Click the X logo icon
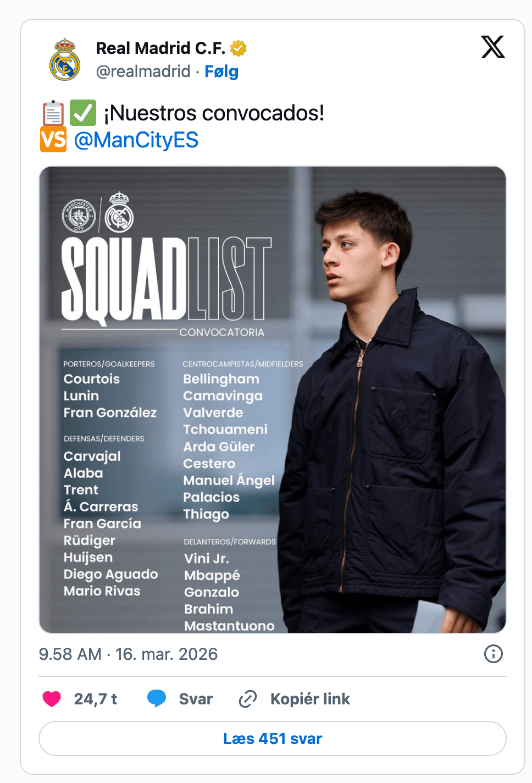Image resolution: width=532 pixels, height=783 pixels. click(493, 47)
